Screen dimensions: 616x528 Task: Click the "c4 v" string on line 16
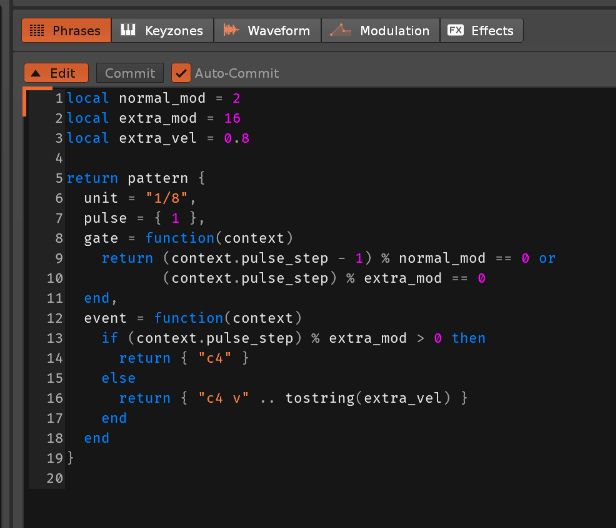pos(224,398)
